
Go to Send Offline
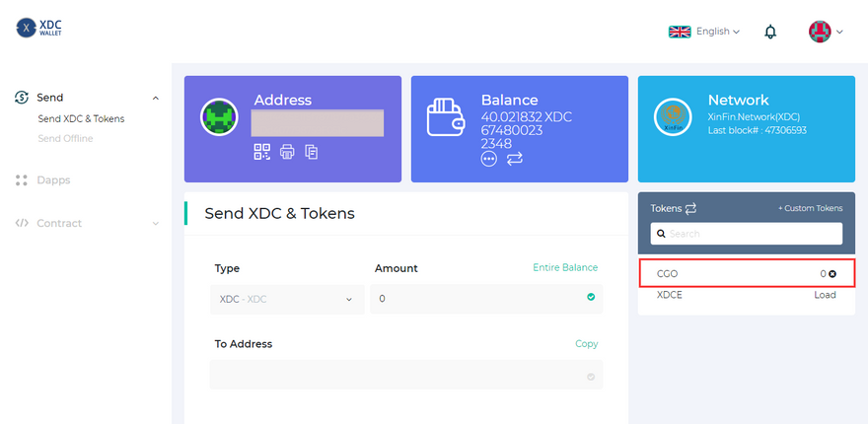click(65, 138)
